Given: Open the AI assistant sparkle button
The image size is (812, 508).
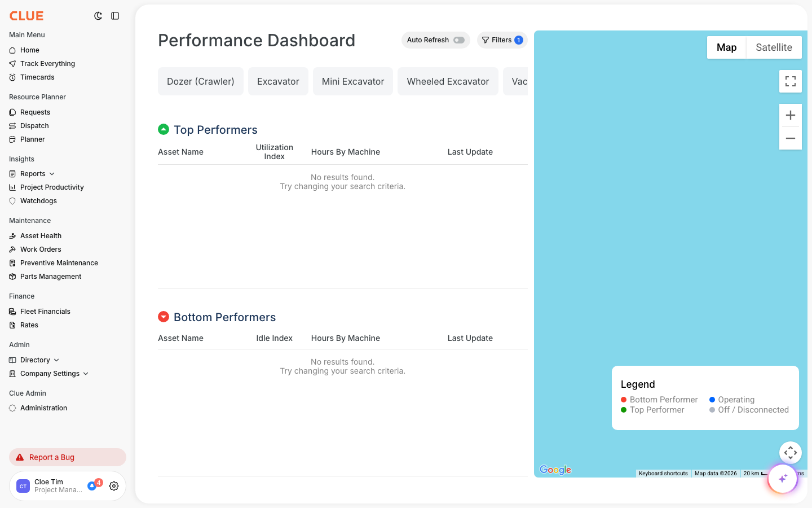Looking at the screenshot, I should (783, 479).
